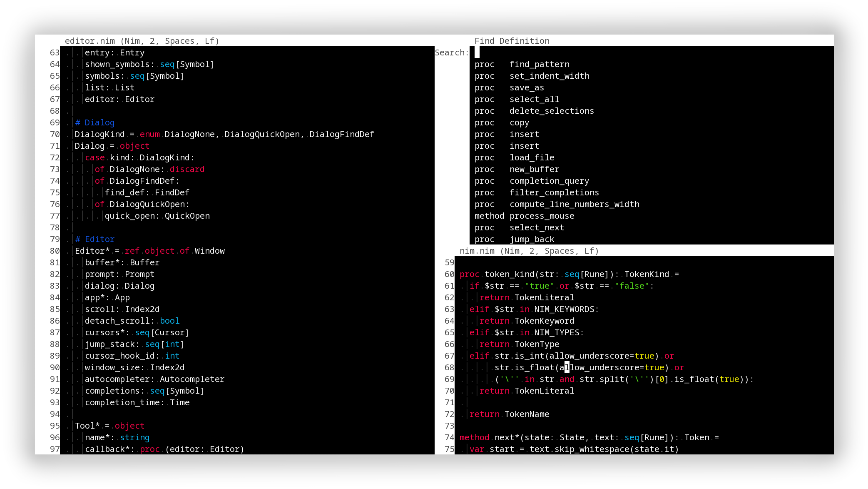
Task: Click the editor.nim pane title bar
Action: tap(142, 41)
